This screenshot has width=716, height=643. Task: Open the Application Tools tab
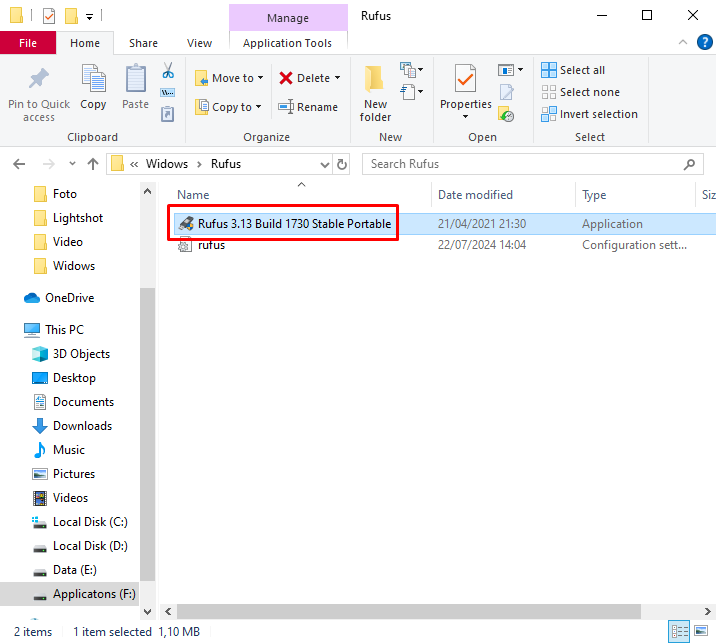pos(288,43)
